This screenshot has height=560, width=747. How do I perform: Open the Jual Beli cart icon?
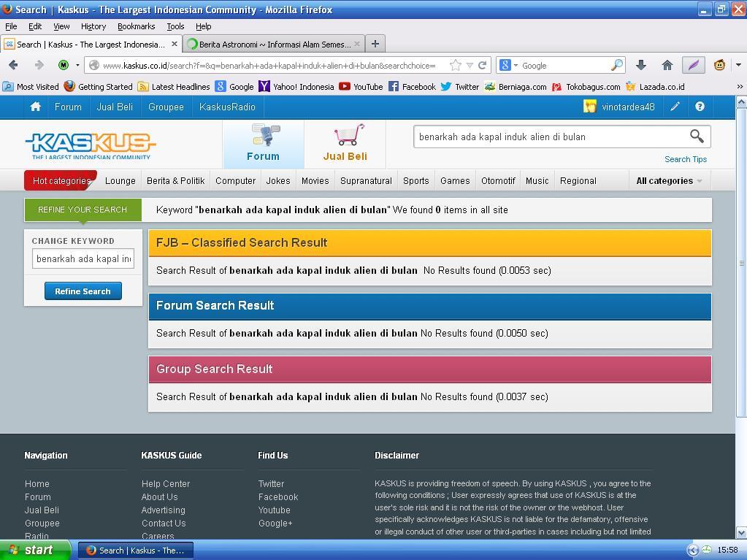pyautogui.click(x=345, y=143)
